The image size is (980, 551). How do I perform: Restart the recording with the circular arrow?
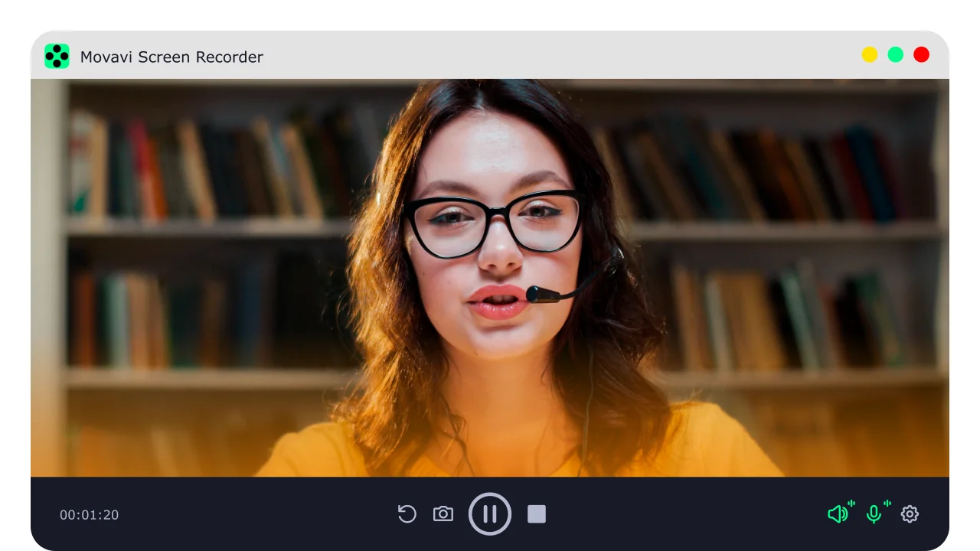tap(407, 514)
